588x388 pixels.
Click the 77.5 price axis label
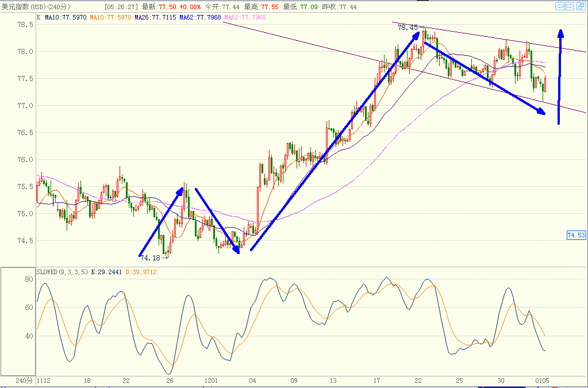click(25, 79)
